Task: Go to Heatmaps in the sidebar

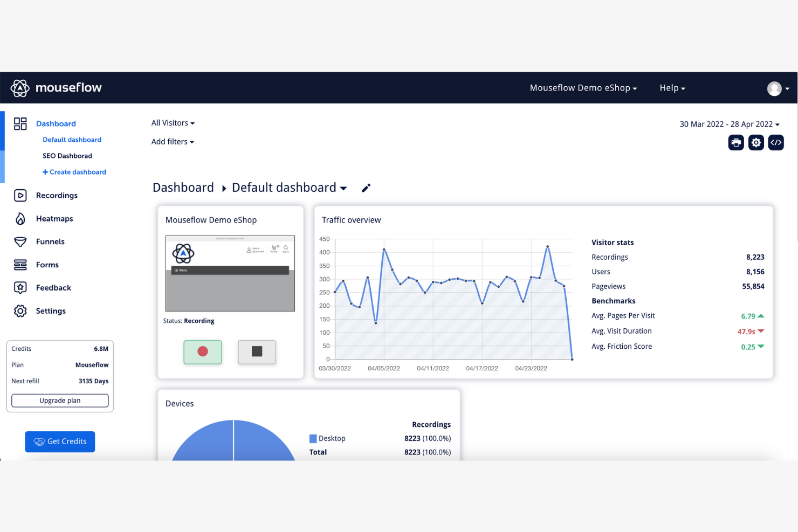Action: tap(54, 218)
